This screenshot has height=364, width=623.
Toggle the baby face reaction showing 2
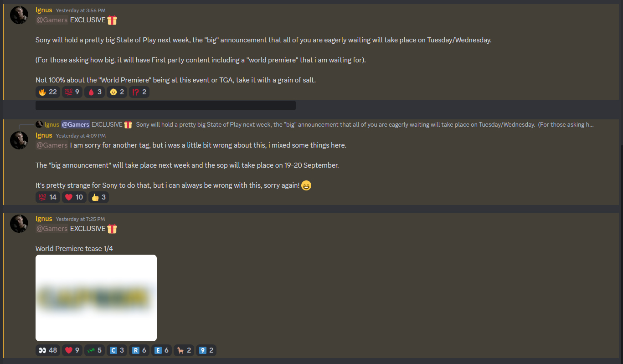(117, 92)
